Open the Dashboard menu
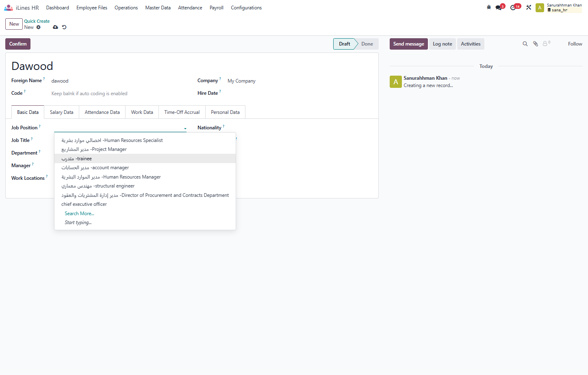Image resolution: width=588 pixels, height=375 pixels. pos(58,8)
